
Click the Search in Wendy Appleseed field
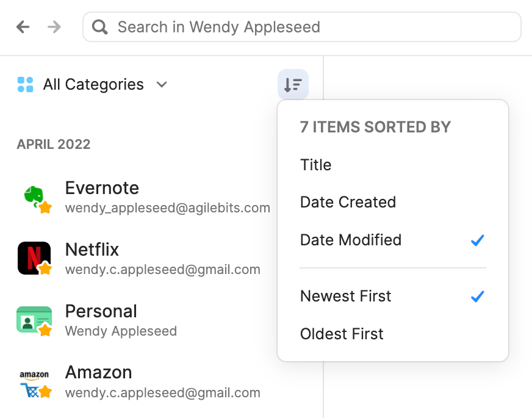pos(302,27)
